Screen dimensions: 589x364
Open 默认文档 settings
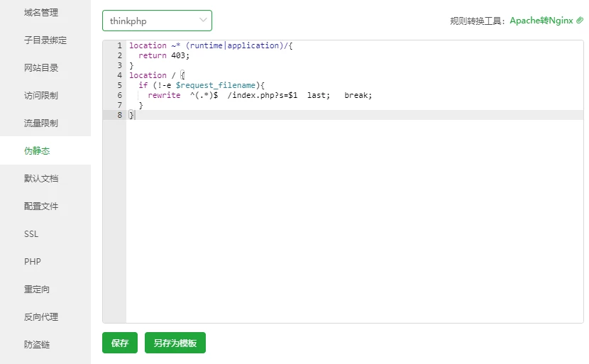pyautogui.click(x=41, y=179)
